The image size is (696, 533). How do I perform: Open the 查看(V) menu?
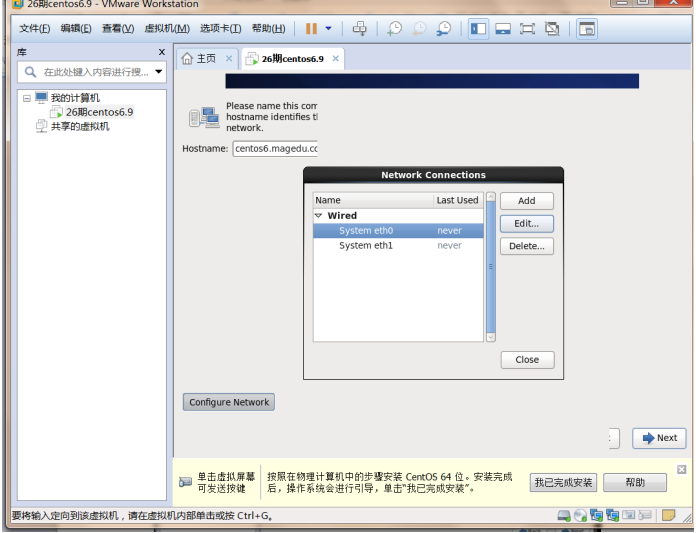(118, 29)
